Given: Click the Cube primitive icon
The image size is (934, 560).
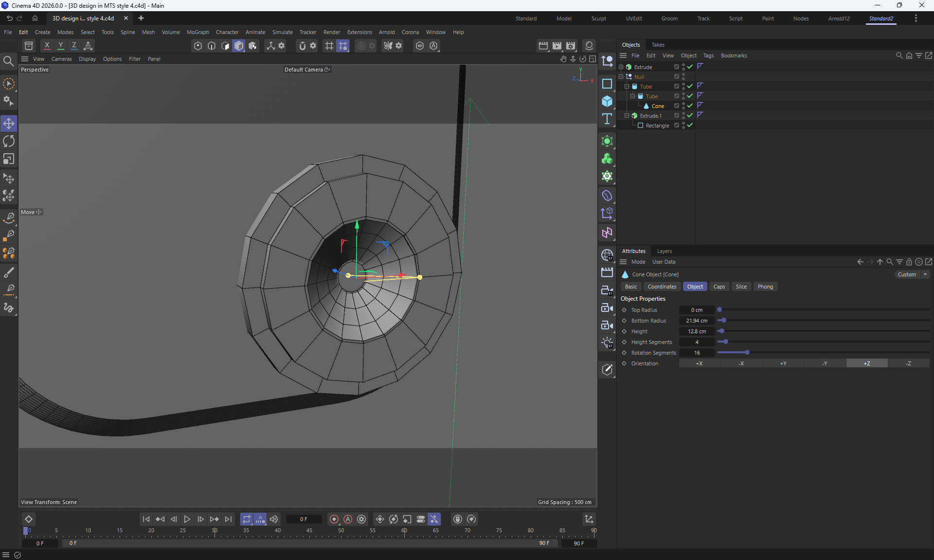Looking at the screenshot, I should (x=607, y=101).
